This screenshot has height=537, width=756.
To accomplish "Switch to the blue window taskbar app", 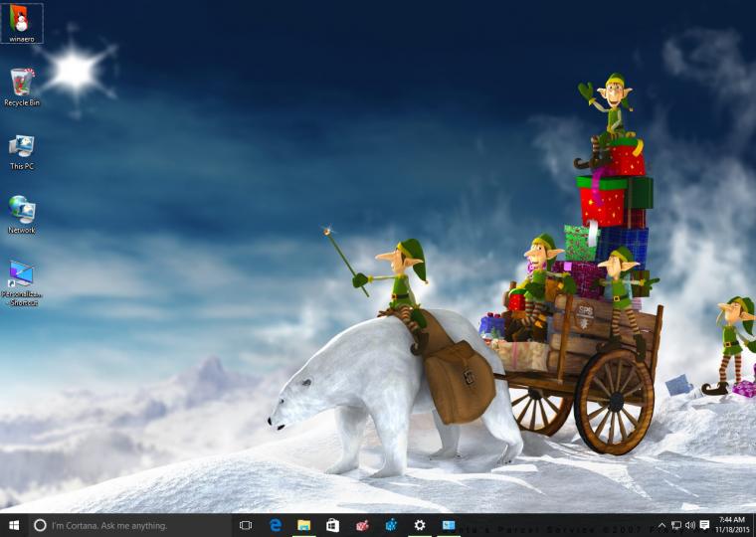I will 449,525.
